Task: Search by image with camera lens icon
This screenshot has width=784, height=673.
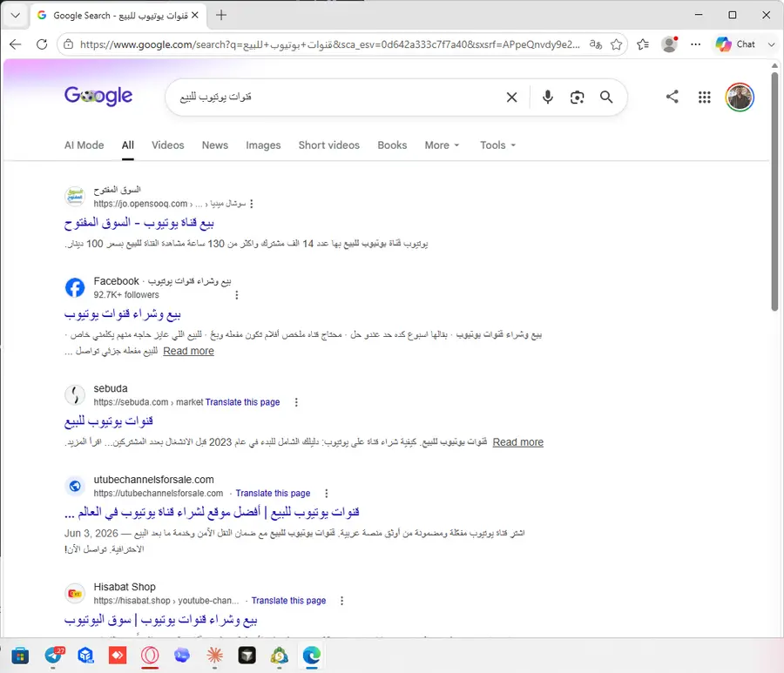Action: [577, 97]
